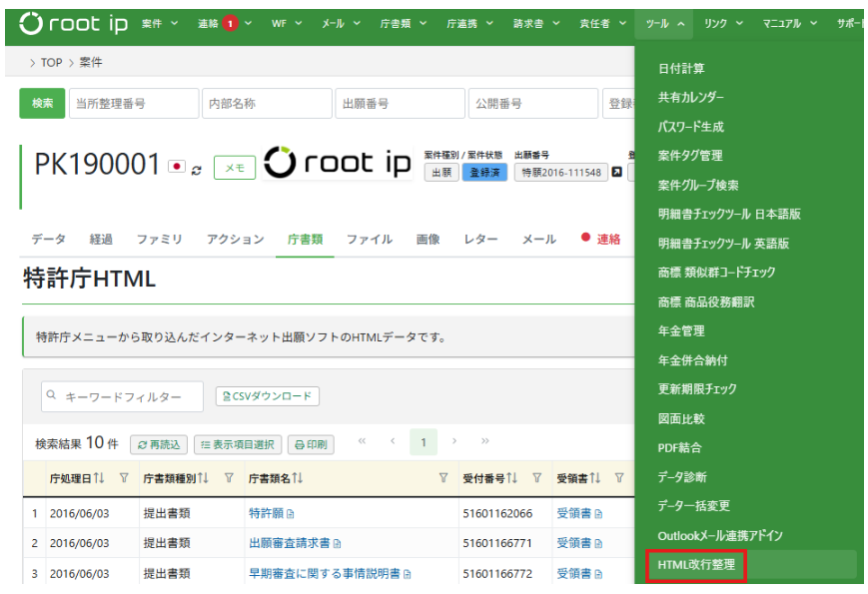868x594 pixels.
Task: Expand the 庁書類 menu in navigation bar
Action: (402, 23)
